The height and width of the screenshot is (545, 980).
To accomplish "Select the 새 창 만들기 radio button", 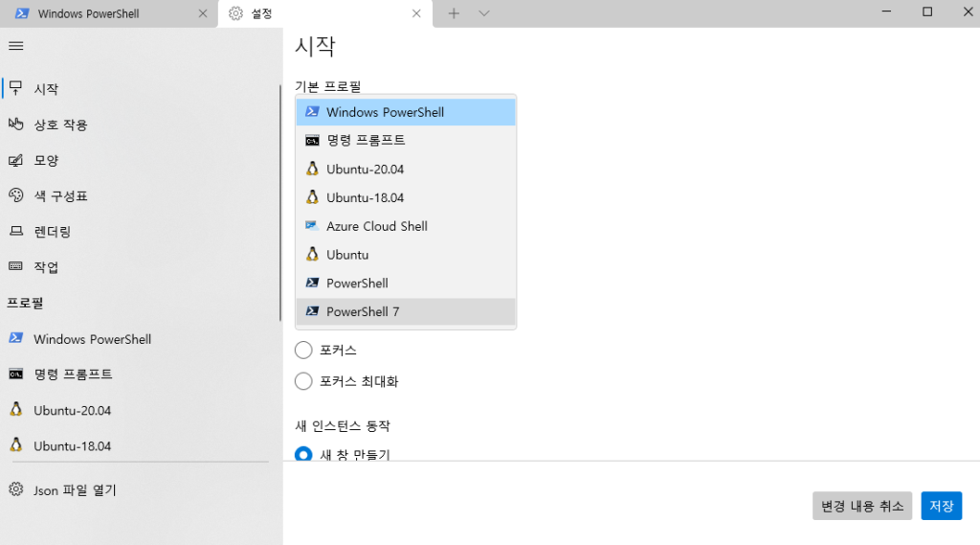I will point(303,454).
